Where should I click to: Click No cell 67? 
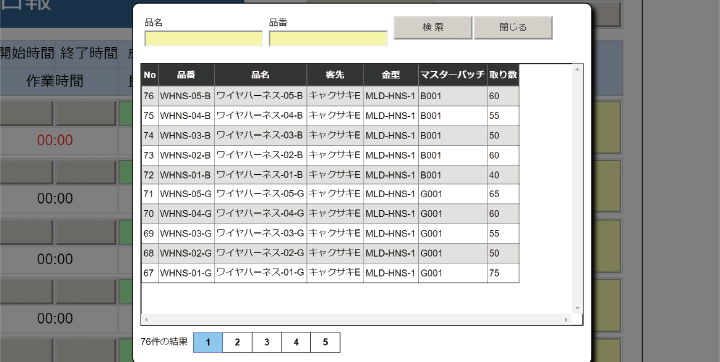[x=149, y=273]
